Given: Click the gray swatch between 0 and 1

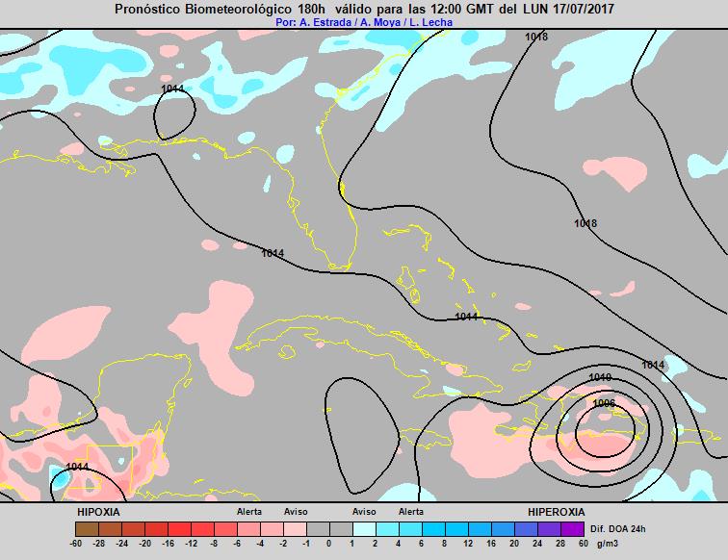Looking at the screenshot, I should click(x=341, y=529).
